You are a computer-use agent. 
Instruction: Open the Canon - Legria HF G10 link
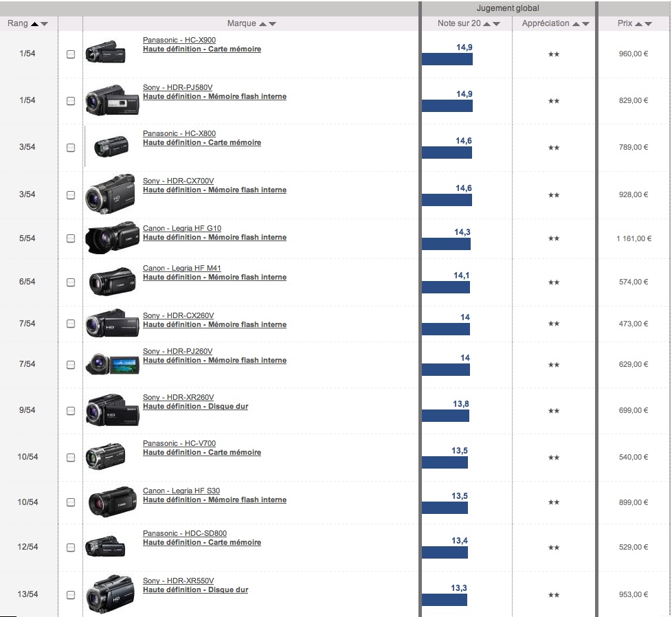pos(182,228)
